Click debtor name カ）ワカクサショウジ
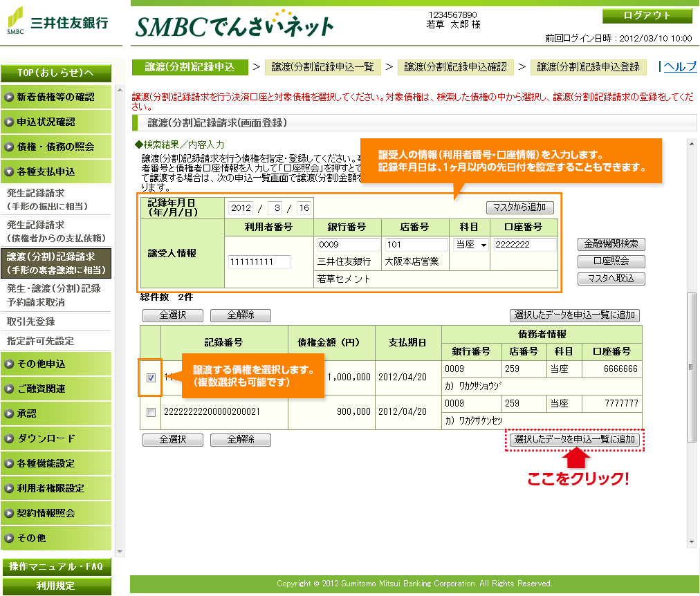This screenshot has height=596, width=700. (x=473, y=386)
